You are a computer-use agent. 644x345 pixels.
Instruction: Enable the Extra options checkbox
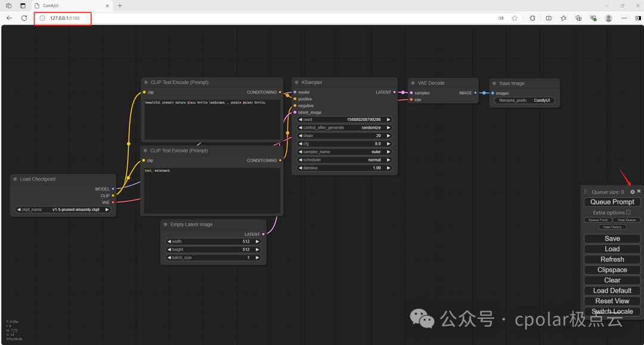point(628,212)
